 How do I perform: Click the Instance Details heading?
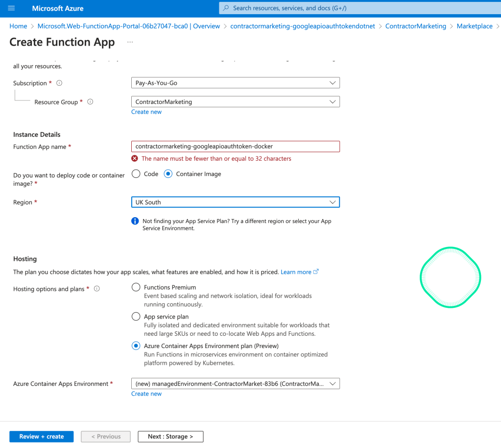pos(37,135)
